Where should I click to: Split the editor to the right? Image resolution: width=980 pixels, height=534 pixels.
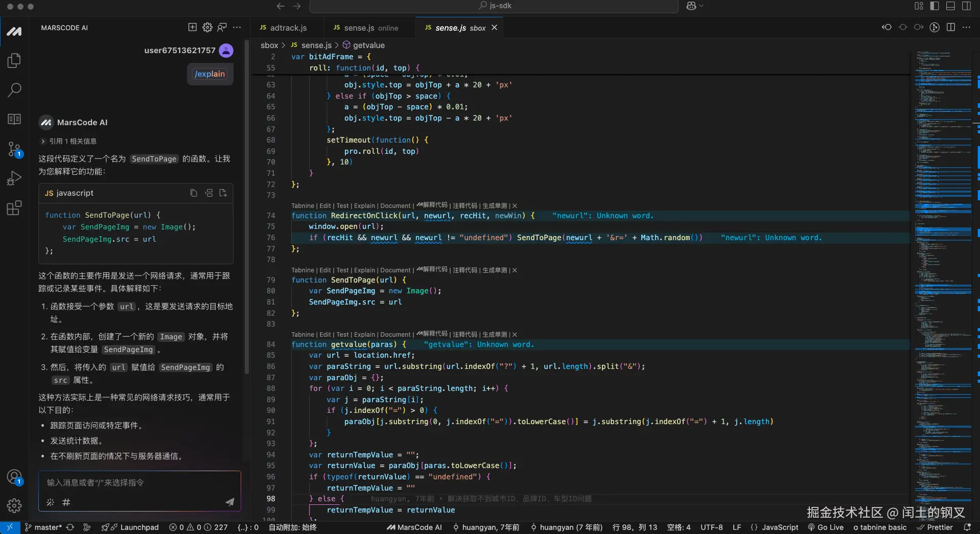click(950, 28)
